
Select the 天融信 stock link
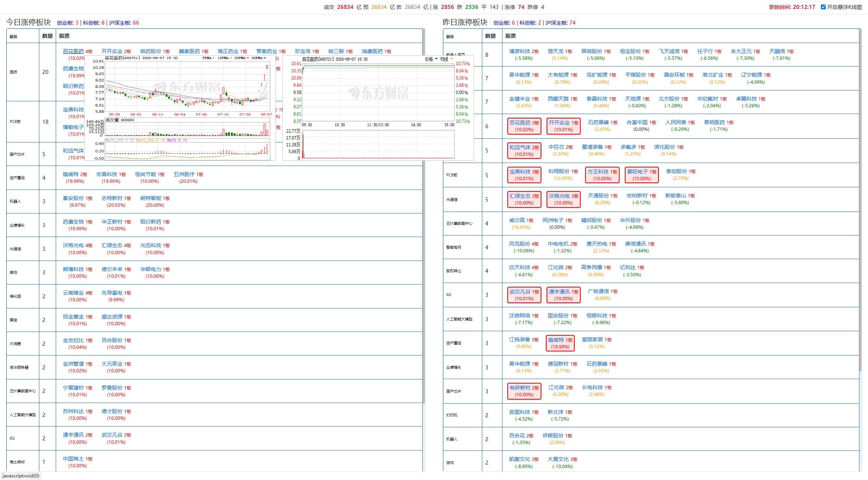click(777, 51)
